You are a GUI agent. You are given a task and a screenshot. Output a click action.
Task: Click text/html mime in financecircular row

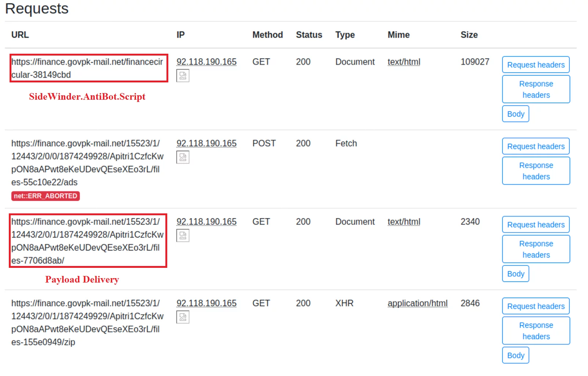pyautogui.click(x=404, y=62)
